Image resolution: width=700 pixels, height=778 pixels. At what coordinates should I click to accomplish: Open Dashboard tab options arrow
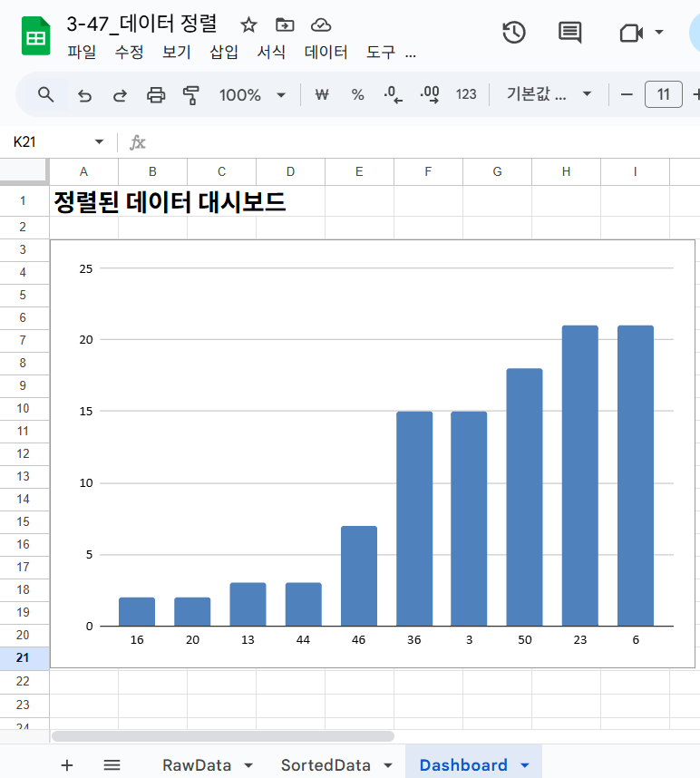tap(525, 765)
